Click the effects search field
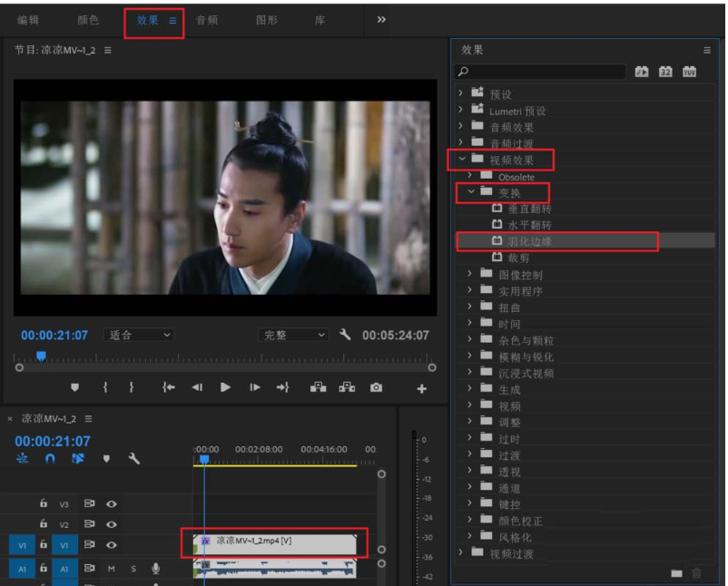Image resolution: width=728 pixels, height=586 pixels. tap(541, 72)
